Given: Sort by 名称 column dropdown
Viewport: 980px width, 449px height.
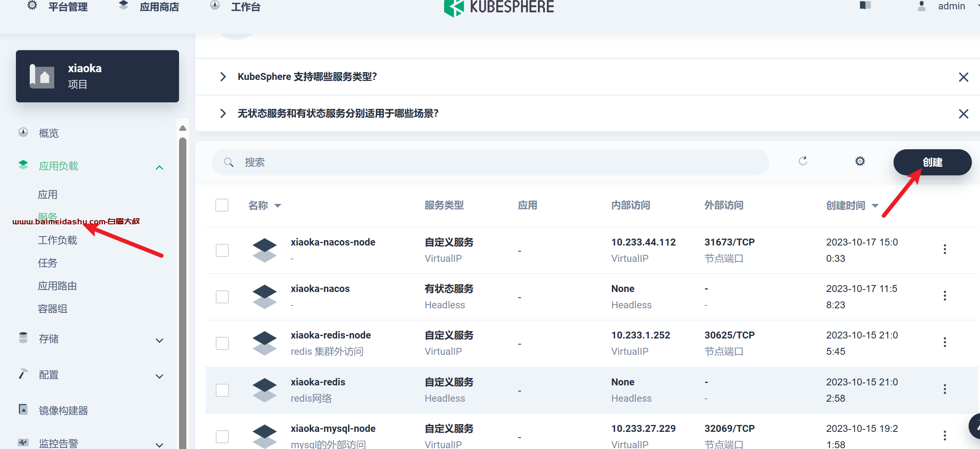Looking at the screenshot, I should coord(278,206).
